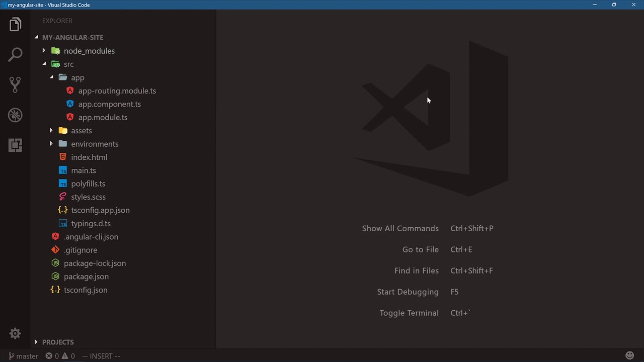The image size is (644, 362).
Task: Click the Angular icon beside app.component.ts
Action: [x=70, y=104]
